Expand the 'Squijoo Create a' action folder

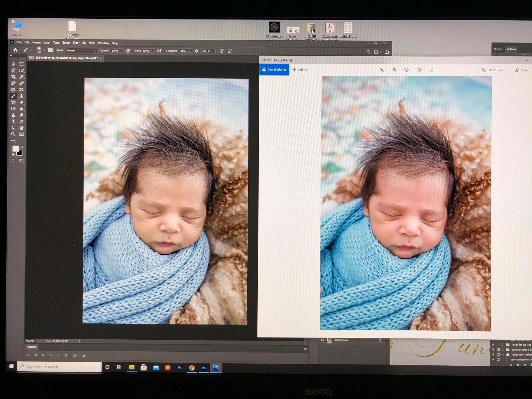click(x=503, y=350)
